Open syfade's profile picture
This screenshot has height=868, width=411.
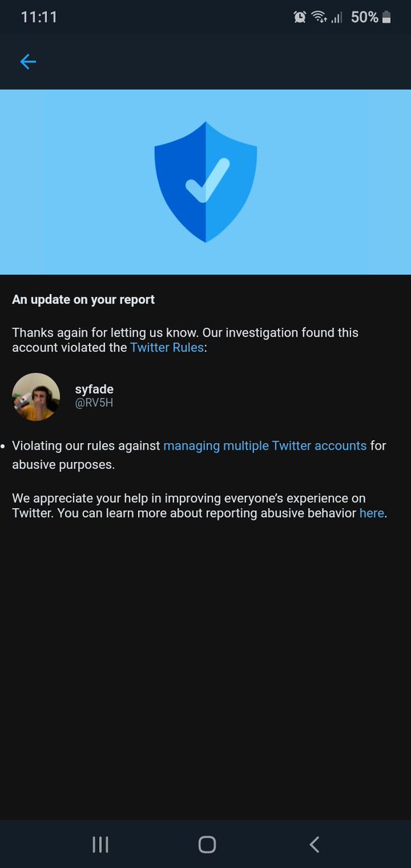click(x=36, y=397)
